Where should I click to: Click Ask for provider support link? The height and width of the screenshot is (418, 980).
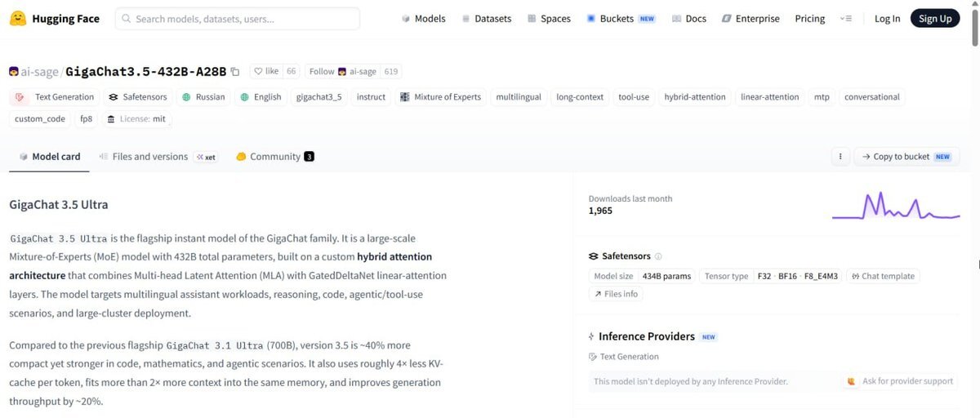(900, 381)
